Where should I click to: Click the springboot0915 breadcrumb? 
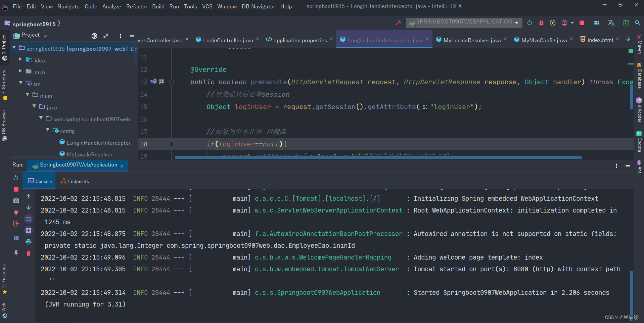(34, 24)
